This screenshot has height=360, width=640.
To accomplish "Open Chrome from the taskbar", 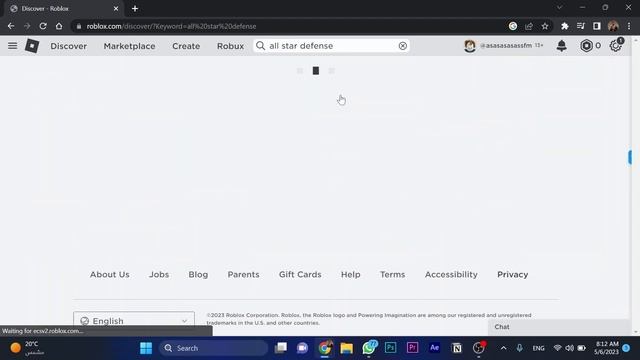I will 324,348.
